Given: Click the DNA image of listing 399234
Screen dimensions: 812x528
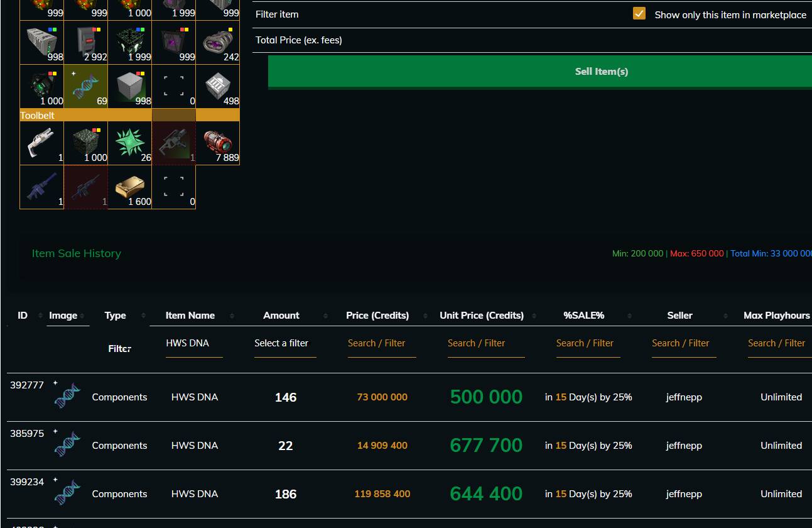Looking at the screenshot, I should tap(67, 493).
